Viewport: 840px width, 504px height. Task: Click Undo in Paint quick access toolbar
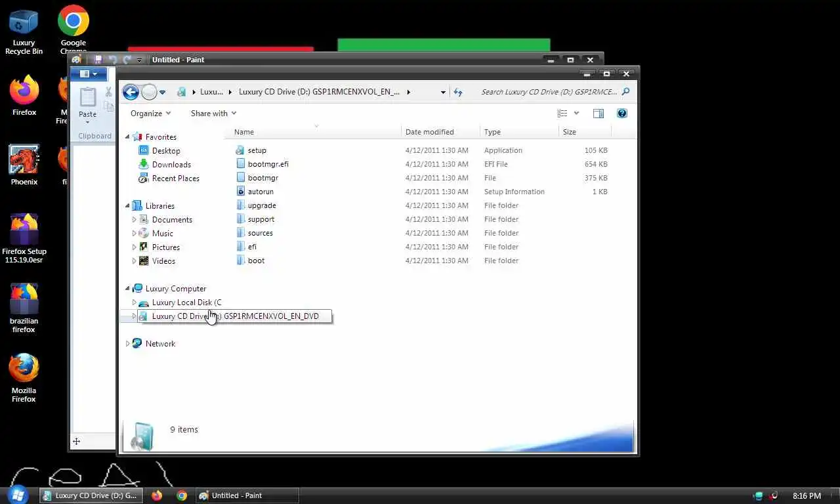[112, 60]
